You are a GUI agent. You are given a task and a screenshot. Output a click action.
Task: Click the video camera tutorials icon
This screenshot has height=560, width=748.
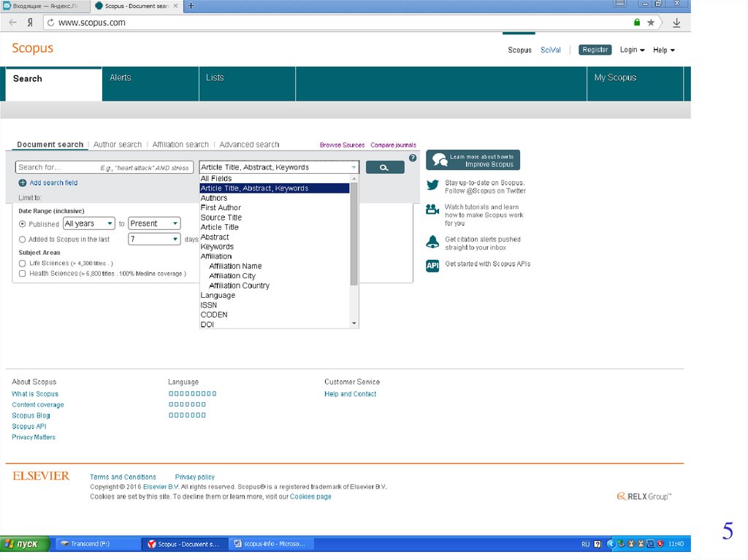pyautogui.click(x=432, y=210)
